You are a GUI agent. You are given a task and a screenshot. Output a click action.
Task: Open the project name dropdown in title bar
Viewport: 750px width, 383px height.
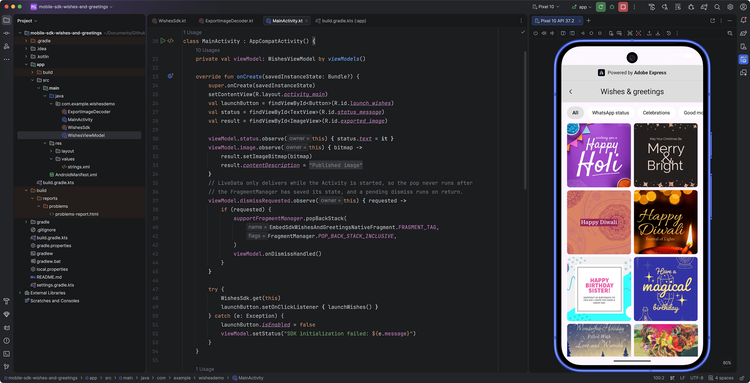coord(76,7)
